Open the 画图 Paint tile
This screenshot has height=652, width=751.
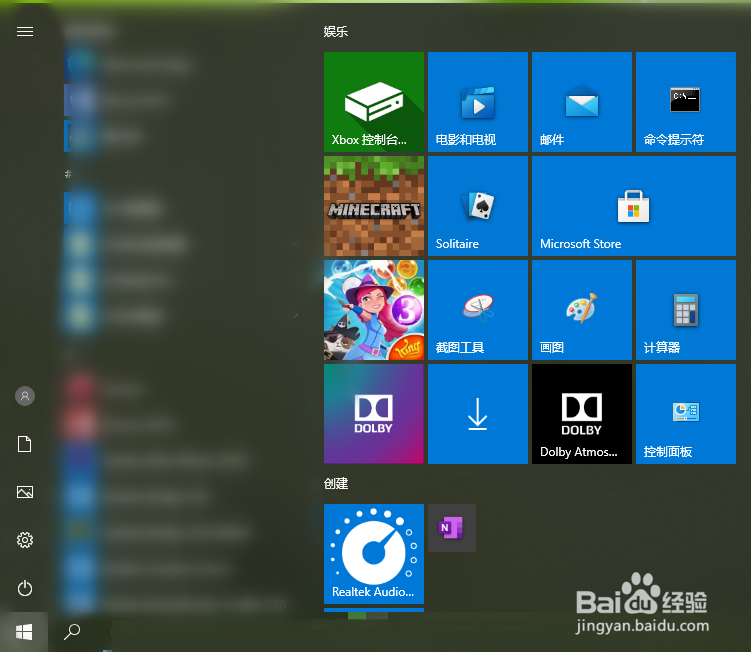coord(581,310)
